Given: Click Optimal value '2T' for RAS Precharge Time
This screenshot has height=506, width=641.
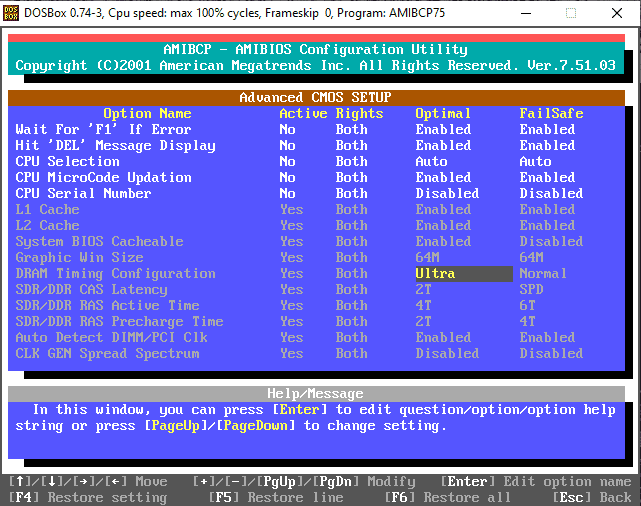Looking at the screenshot, I should (423, 321).
